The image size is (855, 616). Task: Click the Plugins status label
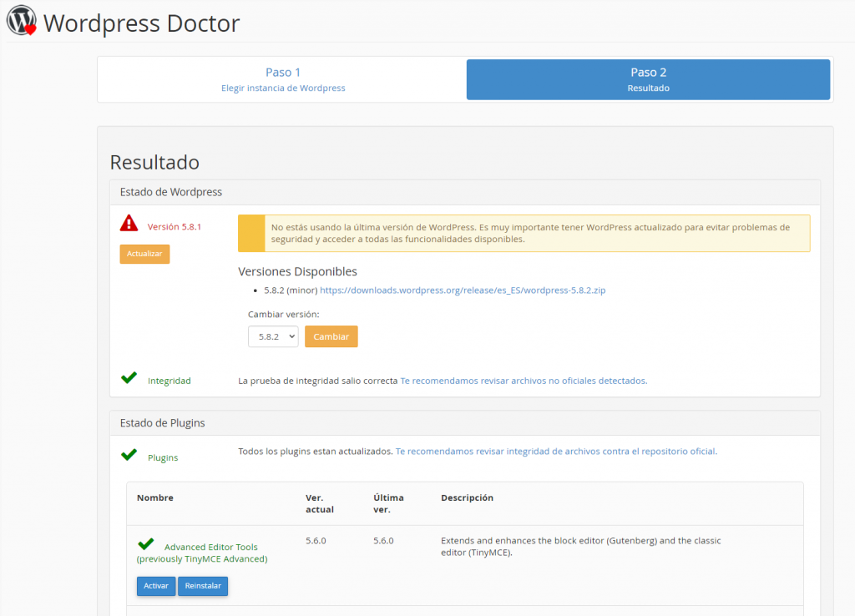tap(163, 457)
